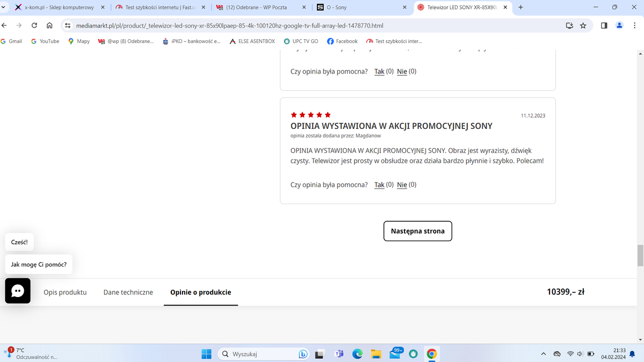This screenshot has height=362, width=644.
Task: Open Microsoft Edge from the taskbar
Action: coord(357,354)
